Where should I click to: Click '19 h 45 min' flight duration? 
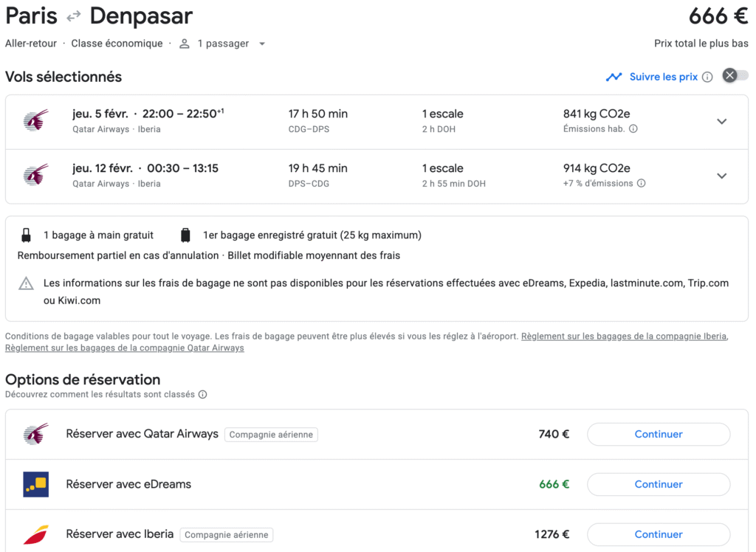point(317,169)
